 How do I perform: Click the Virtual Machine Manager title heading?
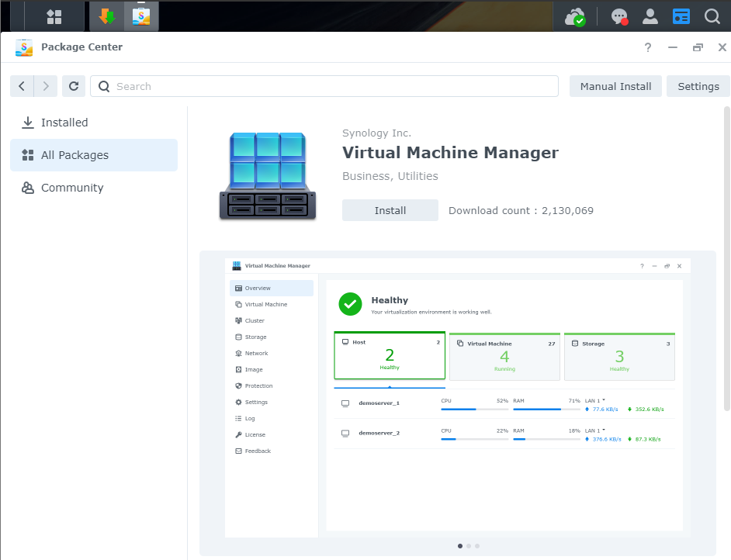coord(450,153)
